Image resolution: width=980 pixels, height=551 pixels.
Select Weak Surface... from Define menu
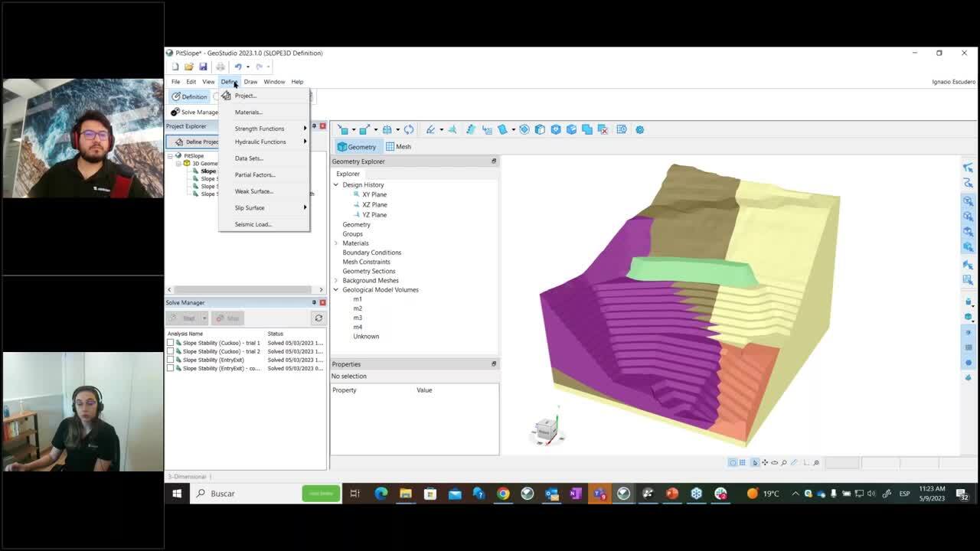tap(264, 191)
